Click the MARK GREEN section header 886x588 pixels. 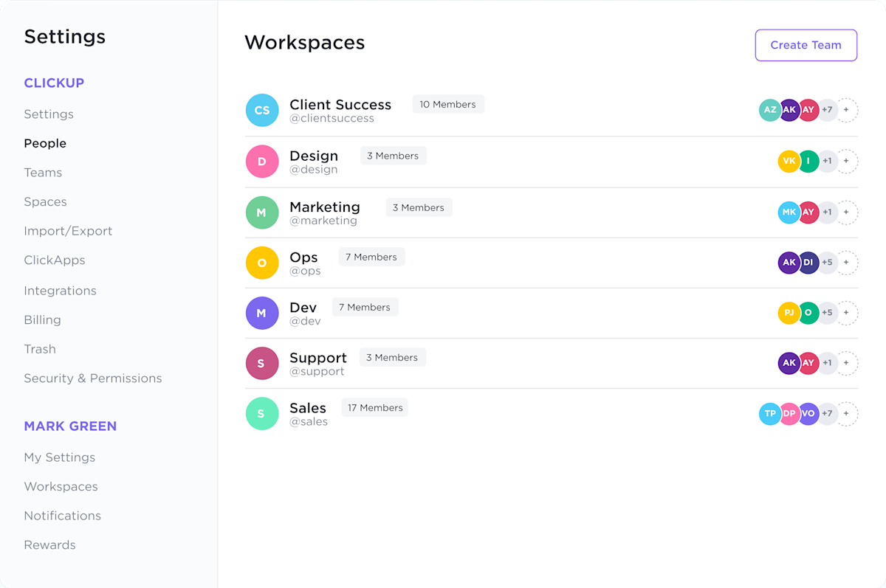[70, 426]
